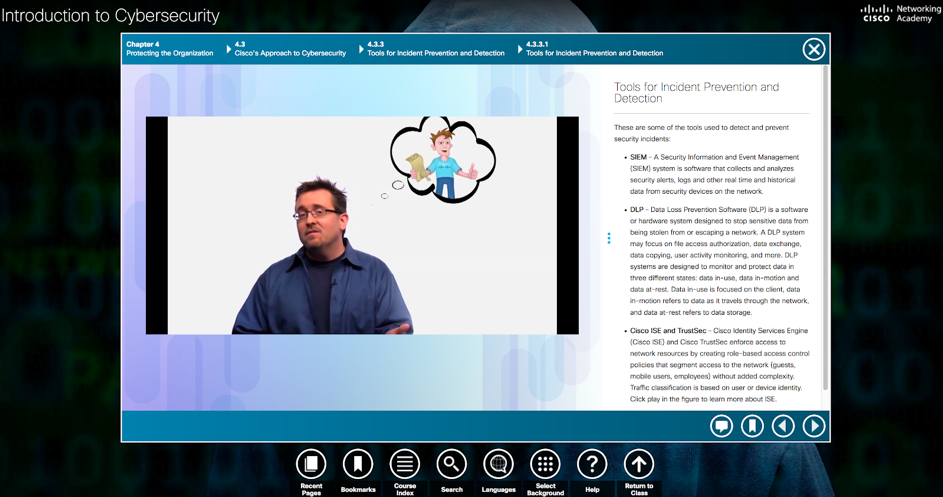This screenshot has width=943, height=497.
Task: Click the three-dot panel divider handle
Action: coord(609,238)
